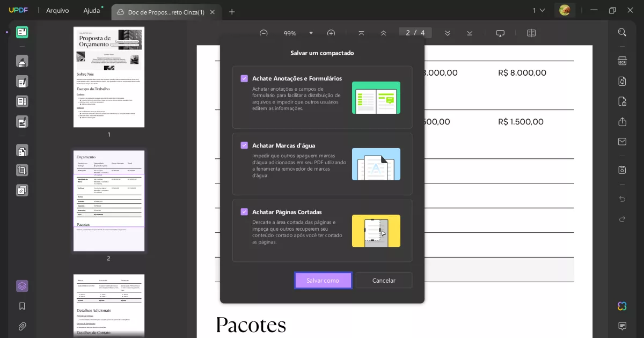Viewport: 644px width, 338px height.
Task: Disable Achatar Marcas d'água option
Action: [x=244, y=145]
